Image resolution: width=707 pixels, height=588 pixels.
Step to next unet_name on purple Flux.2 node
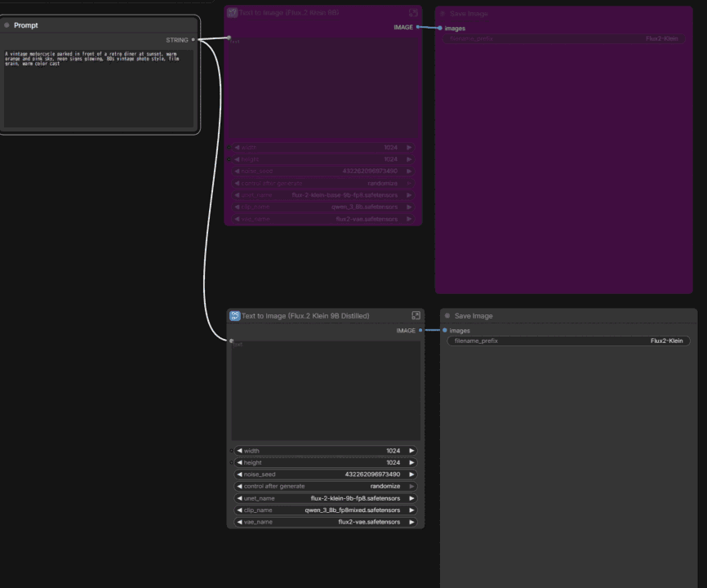pos(409,195)
